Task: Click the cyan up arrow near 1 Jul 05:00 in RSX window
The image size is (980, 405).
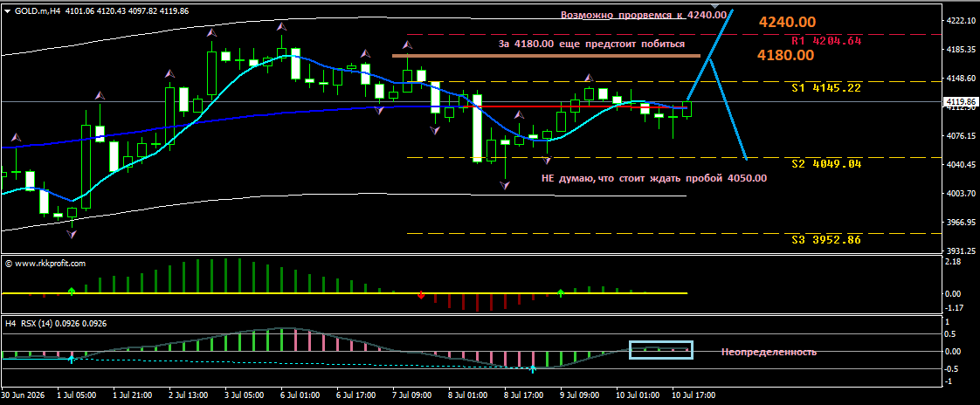Action: point(71,360)
